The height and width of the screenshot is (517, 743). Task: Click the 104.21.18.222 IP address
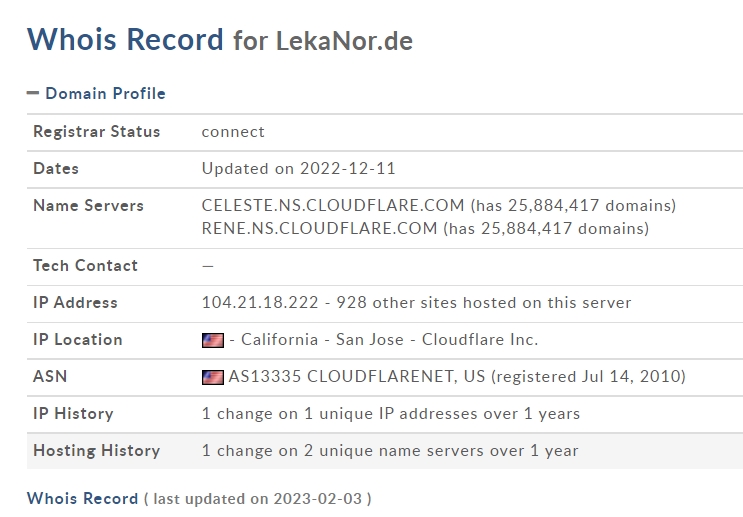point(260,302)
